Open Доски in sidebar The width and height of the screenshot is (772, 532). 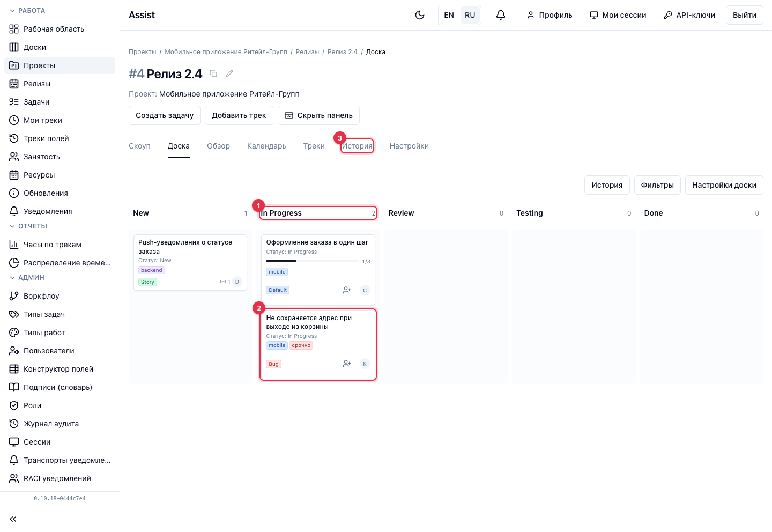(x=60, y=47)
